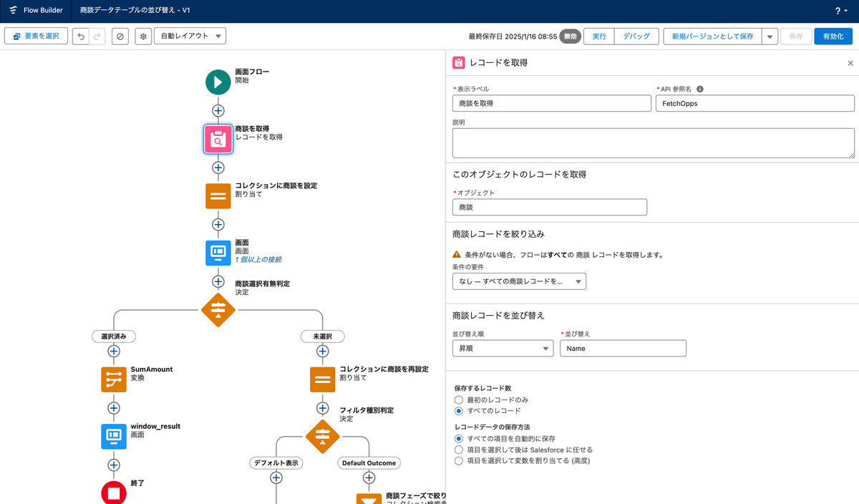
Task: Select 項目を選択して後は Salesforce に任せる option
Action: pyautogui.click(x=459, y=450)
